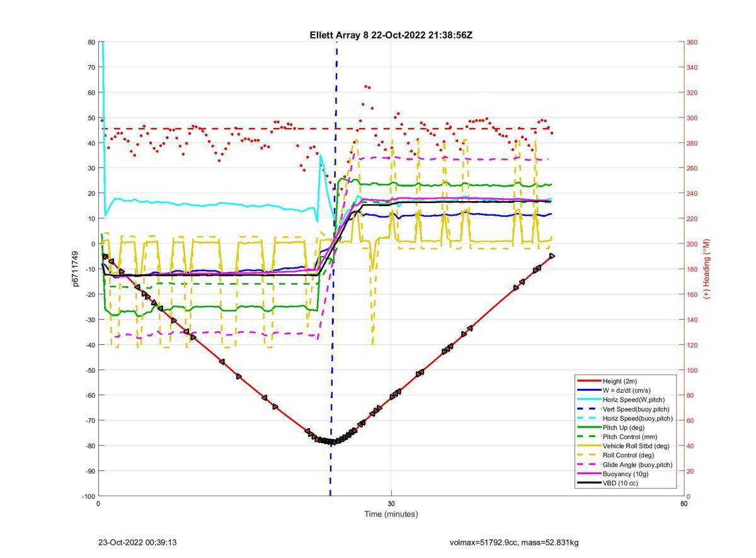
Task: Click Vehicle Roll Stbd (deg) in legend
Action: pos(635,446)
